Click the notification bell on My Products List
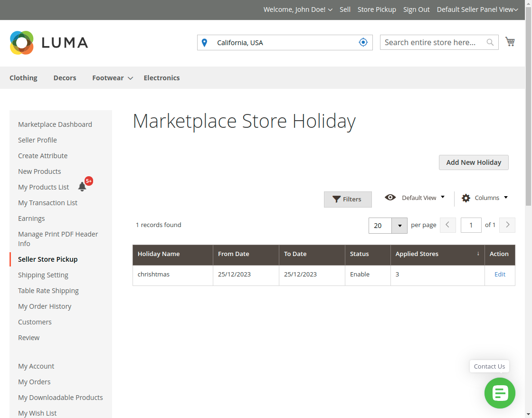 (x=82, y=186)
